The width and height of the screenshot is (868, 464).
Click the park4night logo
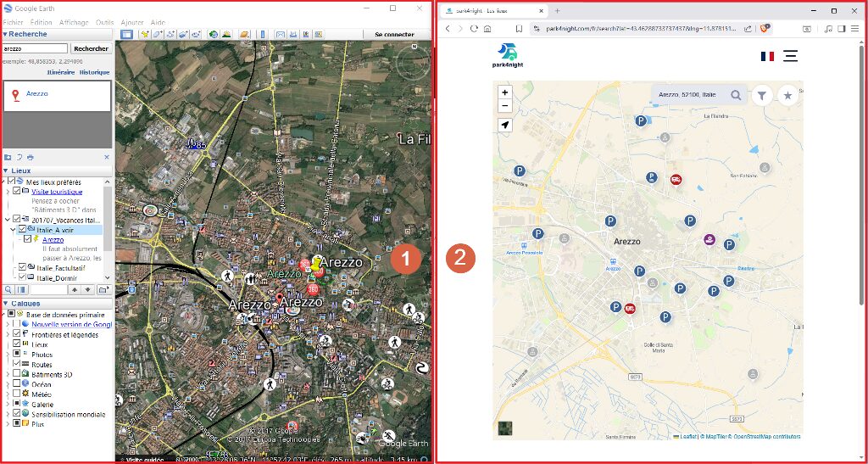click(x=509, y=55)
